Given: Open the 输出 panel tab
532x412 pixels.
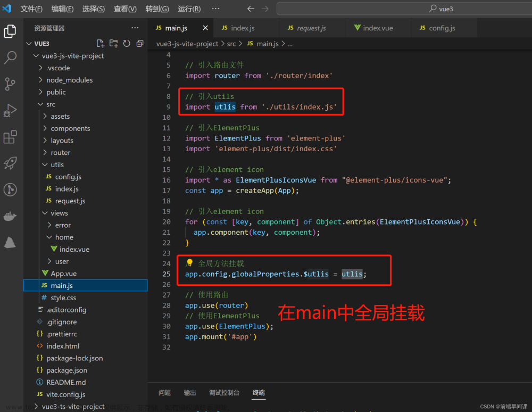Looking at the screenshot, I should [190, 393].
